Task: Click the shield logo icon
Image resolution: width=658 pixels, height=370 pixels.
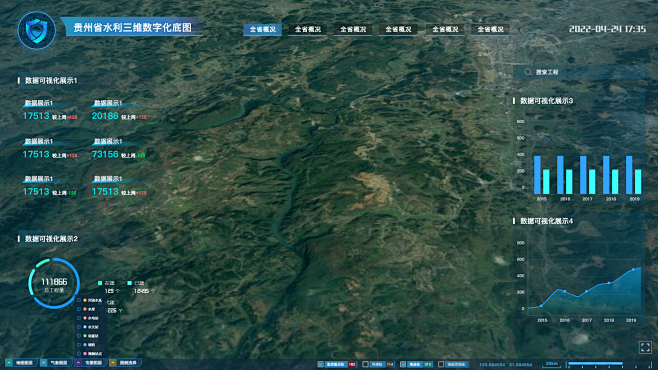Action: 37,31
